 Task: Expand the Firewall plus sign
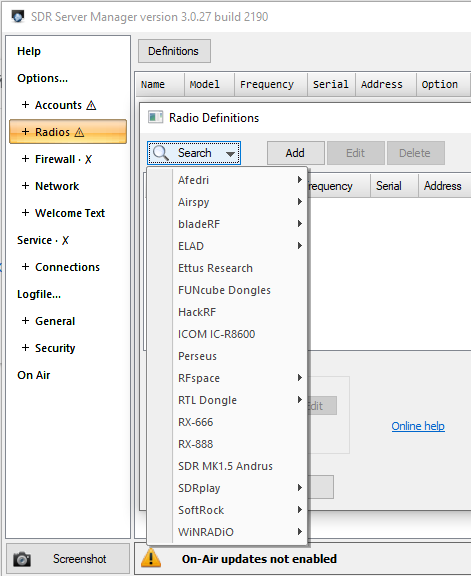pyautogui.click(x=25, y=159)
